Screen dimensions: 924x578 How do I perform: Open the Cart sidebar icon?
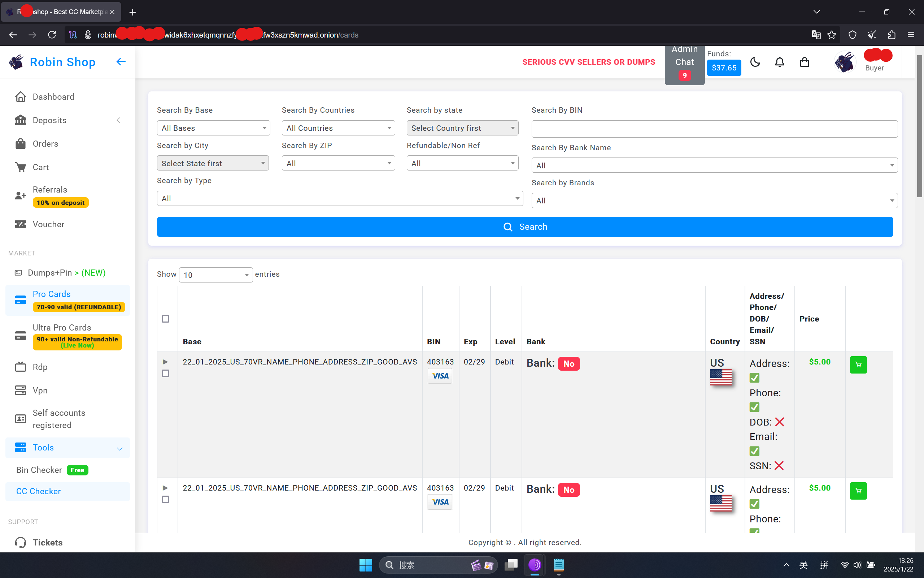[x=21, y=167]
